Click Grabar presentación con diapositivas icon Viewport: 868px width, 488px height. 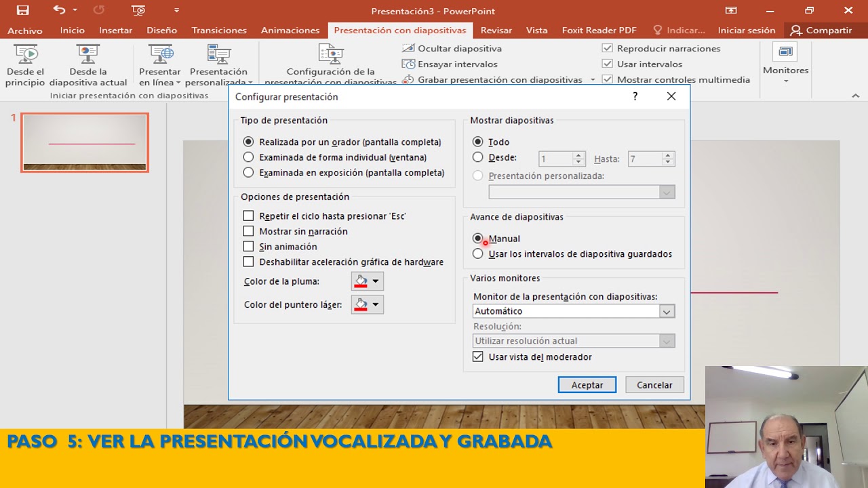coord(408,79)
